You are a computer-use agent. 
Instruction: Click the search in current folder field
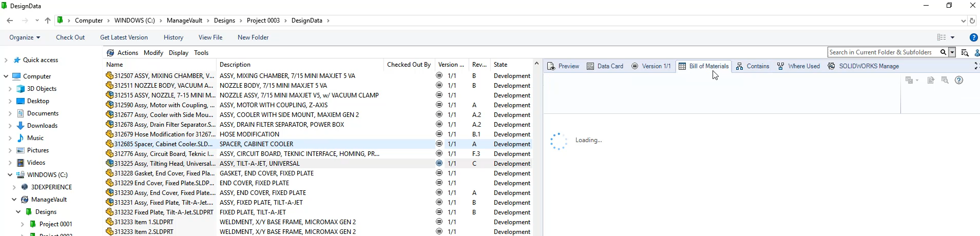click(x=883, y=52)
